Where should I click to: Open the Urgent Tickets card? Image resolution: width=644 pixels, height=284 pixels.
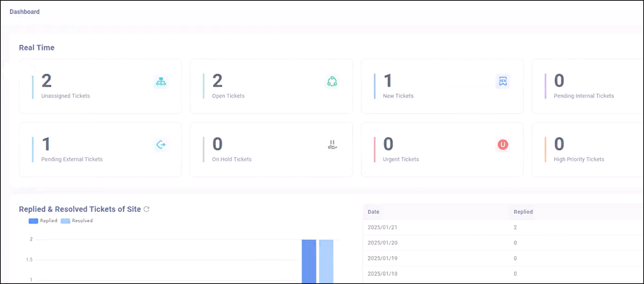(x=442, y=150)
